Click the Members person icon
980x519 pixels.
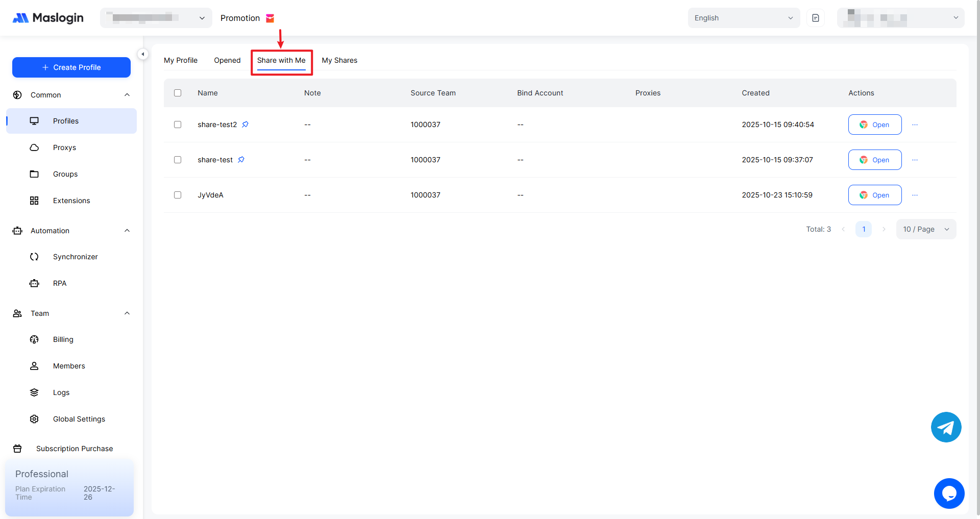34,366
